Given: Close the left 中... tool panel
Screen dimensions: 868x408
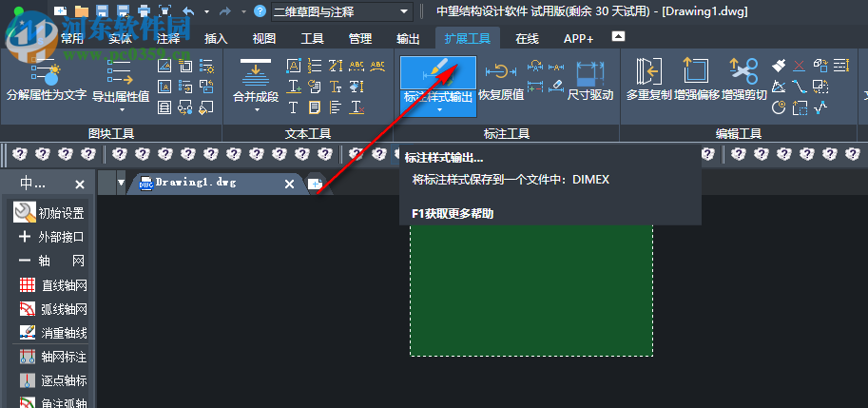Looking at the screenshot, I should tap(80, 185).
